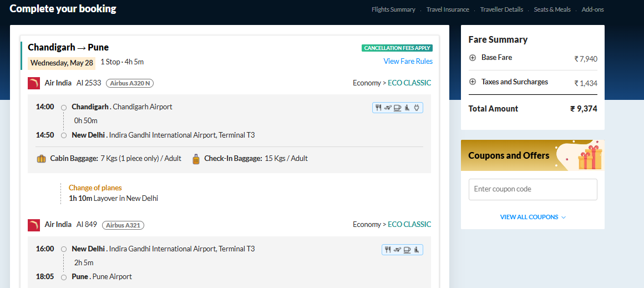Click Coupons and Offers banner title
Image resolution: width=644 pixels, height=288 pixels.
click(509, 156)
